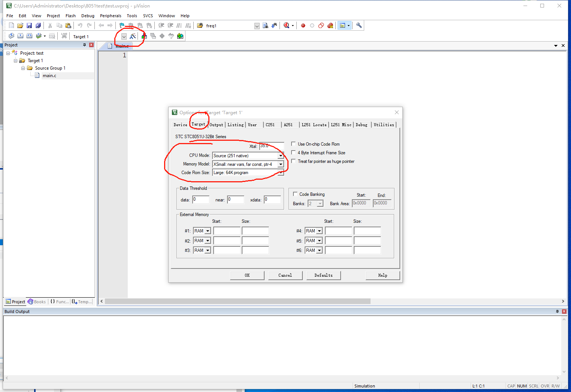
Task: Open the Functions tab in project pane
Action: pos(60,302)
